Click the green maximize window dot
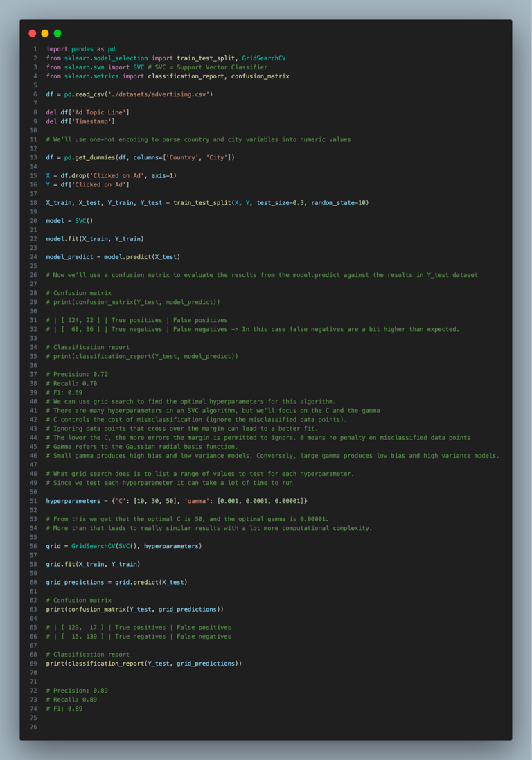Image resolution: width=532 pixels, height=760 pixels. 57,33
